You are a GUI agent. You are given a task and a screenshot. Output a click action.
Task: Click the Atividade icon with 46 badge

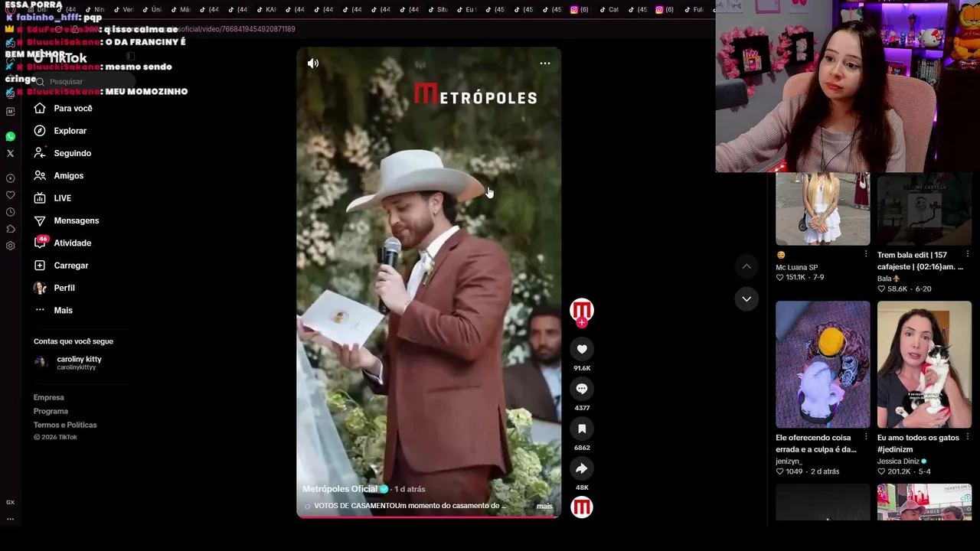coord(40,243)
